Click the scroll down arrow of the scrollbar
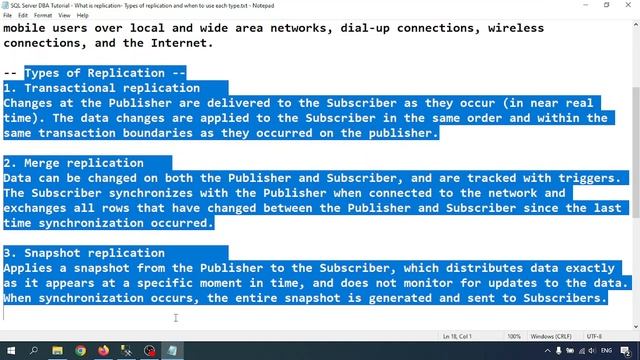The image size is (640, 360). [636, 326]
